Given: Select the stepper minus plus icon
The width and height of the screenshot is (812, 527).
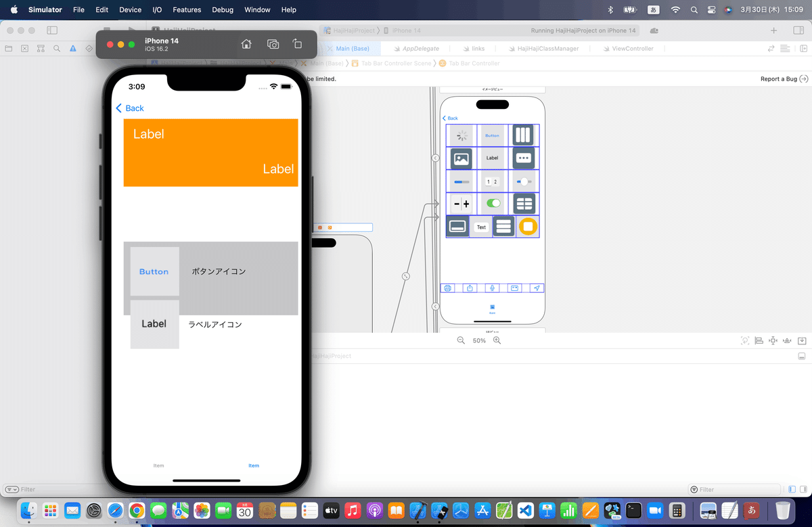Looking at the screenshot, I should 461,204.
